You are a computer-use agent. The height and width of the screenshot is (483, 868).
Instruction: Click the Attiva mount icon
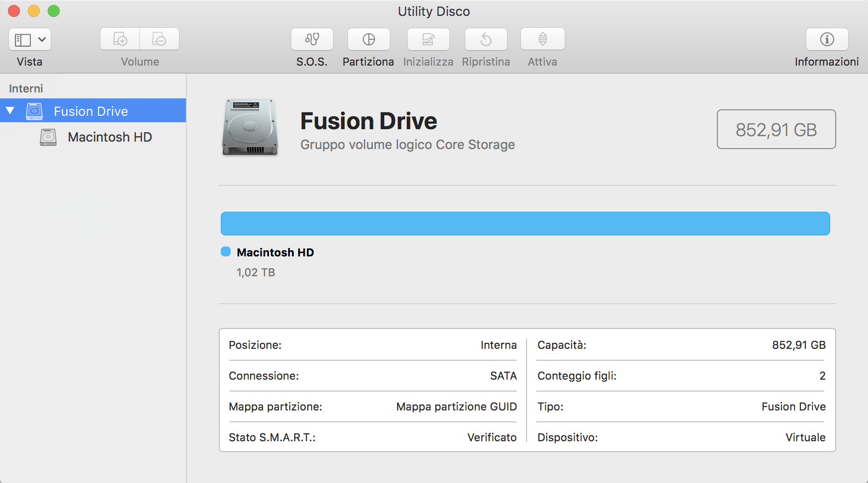[x=542, y=39]
